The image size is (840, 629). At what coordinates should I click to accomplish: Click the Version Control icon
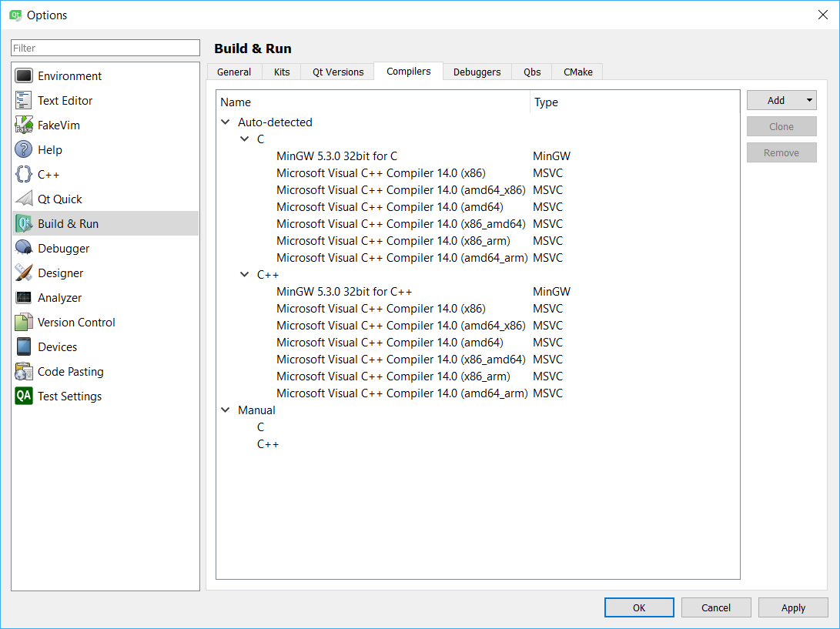(24, 322)
